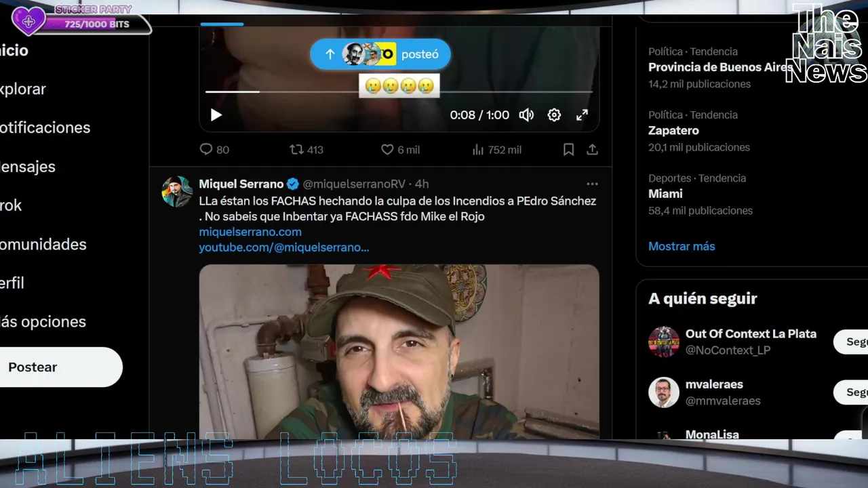Repost the tweet showing 413 reposts
This screenshot has width=868, height=488.
(x=307, y=150)
